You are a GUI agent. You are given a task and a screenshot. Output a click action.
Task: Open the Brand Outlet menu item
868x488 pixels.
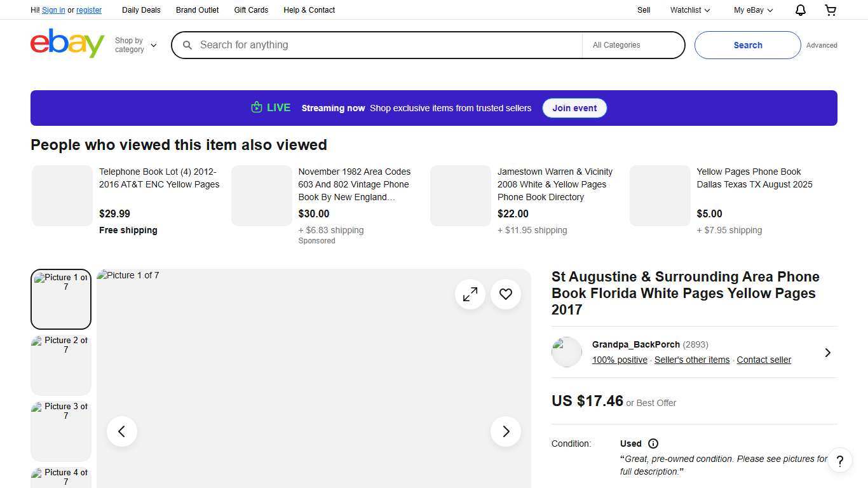coord(197,10)
